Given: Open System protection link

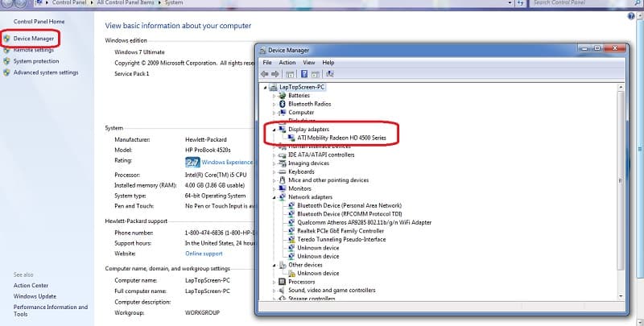Looking at the screenshot, I should tap(36, 61).
